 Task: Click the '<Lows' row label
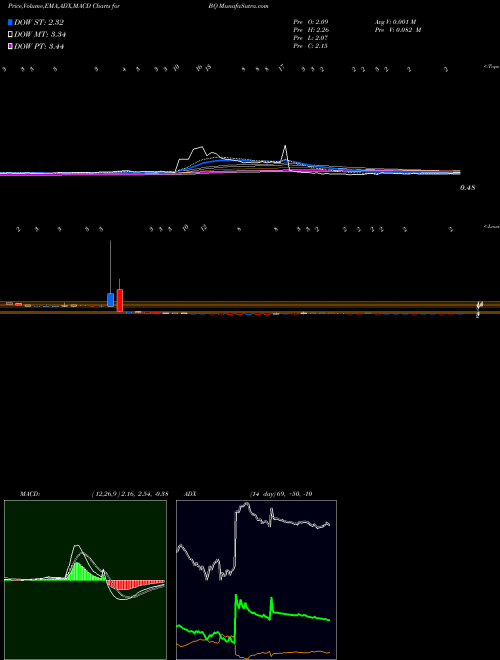(491, 226)
